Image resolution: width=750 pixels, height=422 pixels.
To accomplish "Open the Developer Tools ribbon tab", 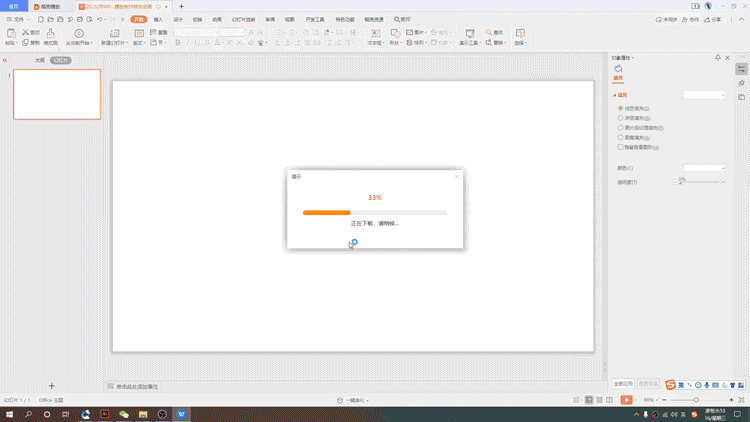I will click(315, 20).
